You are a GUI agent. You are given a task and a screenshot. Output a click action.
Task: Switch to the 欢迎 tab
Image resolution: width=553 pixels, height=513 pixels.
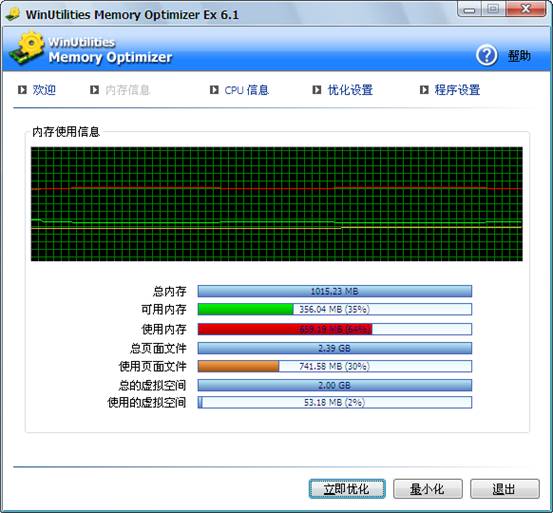pyautogui.click(x=44, y=90)
